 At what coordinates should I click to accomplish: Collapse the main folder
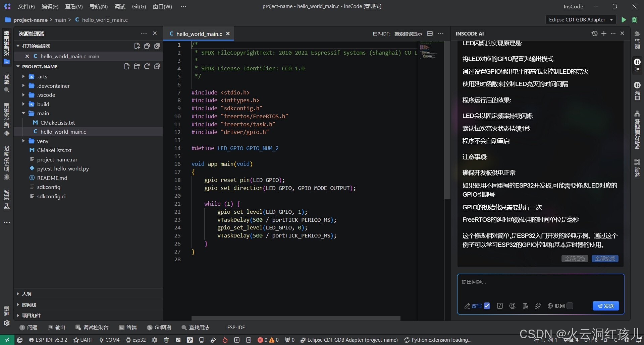pos(23,113)
